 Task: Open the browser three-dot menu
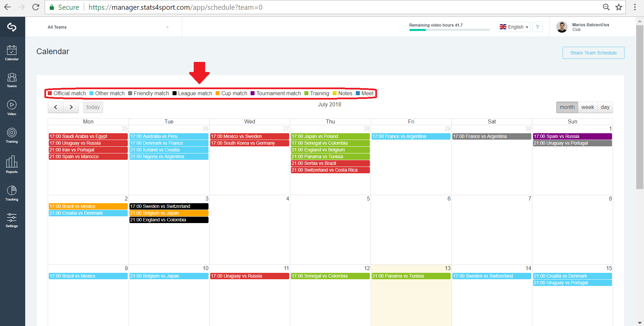[x=635, y=7]
